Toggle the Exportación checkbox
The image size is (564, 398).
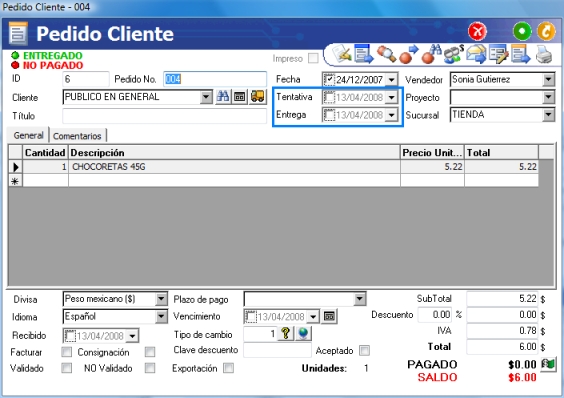coord(228,368)
